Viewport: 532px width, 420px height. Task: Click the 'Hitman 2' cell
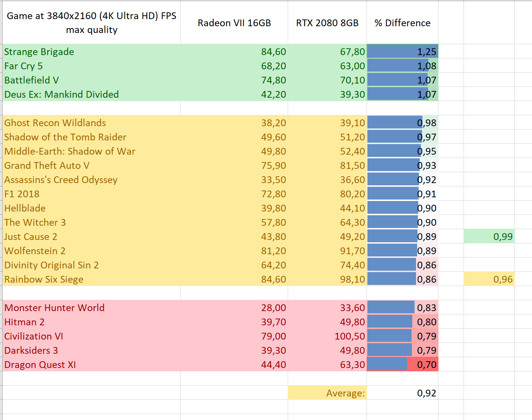pos(92,322)
